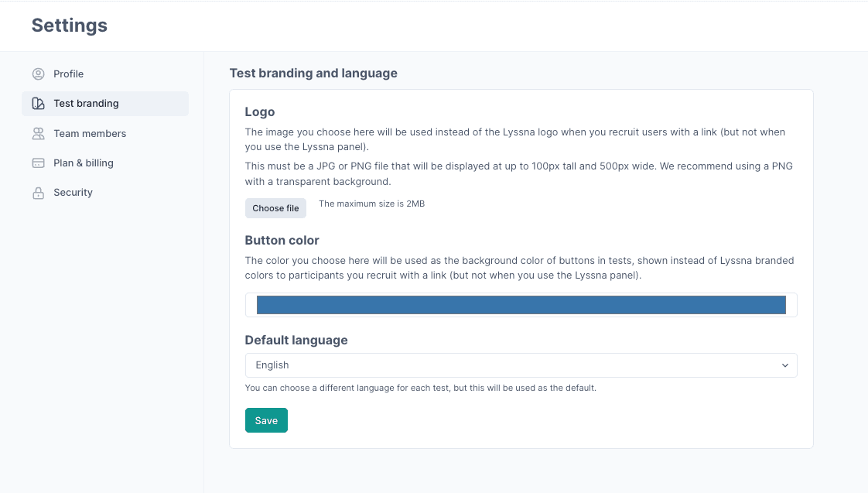Click the 'Test branding and language' heading

[x=313, y=74]
